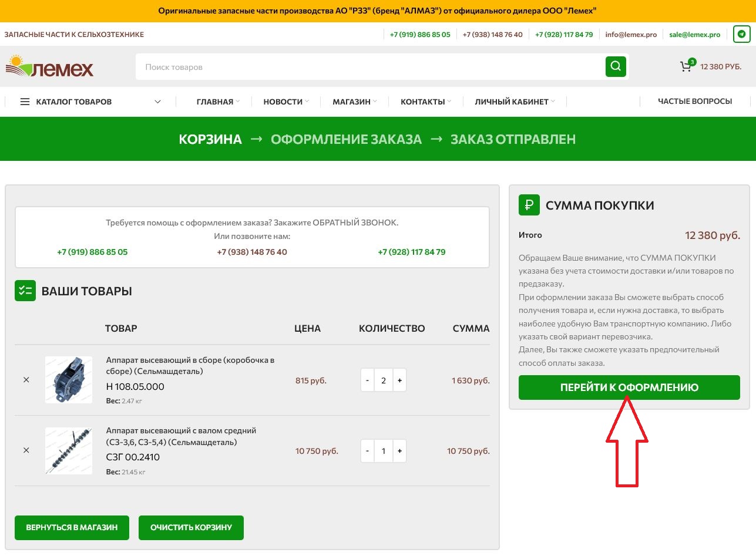
Task: Decrease quantity of Аппарат высевающий с валом
Action: click(367, 451)
